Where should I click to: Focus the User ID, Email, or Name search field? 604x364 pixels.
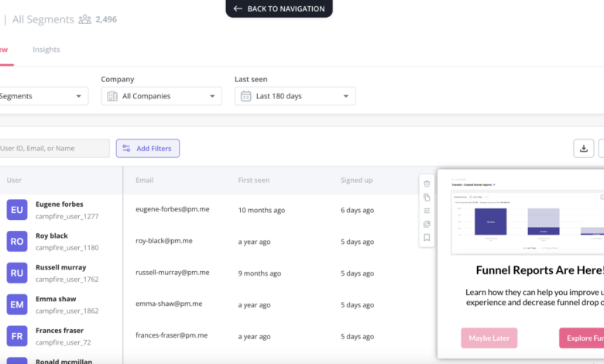coord(54,148)
